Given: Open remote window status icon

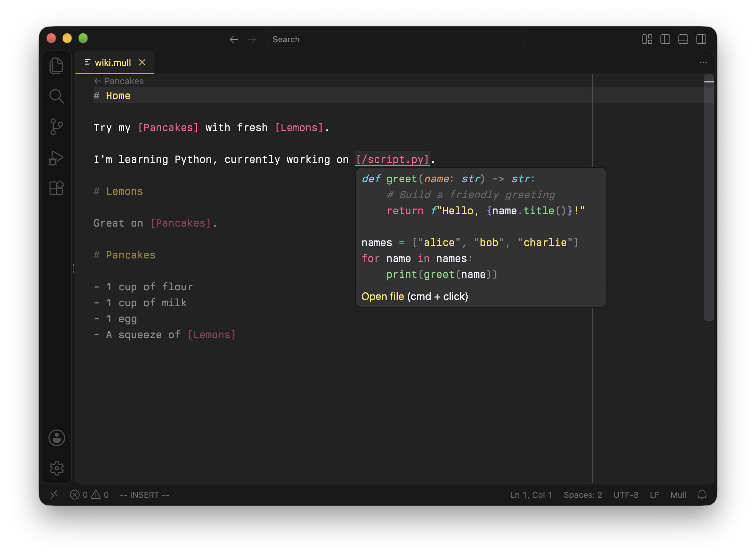Looking at the screenshot, I should tap(54, 495).
